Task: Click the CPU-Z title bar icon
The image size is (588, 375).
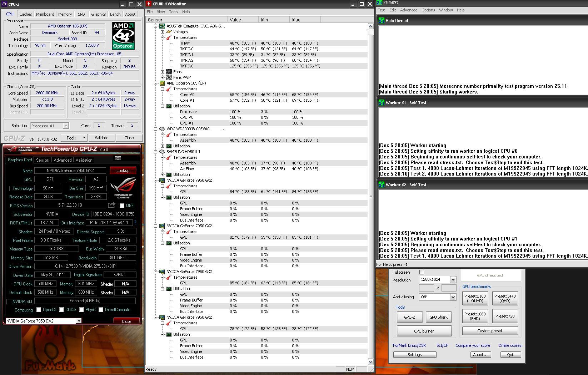Action: click(x=4, y=4)
